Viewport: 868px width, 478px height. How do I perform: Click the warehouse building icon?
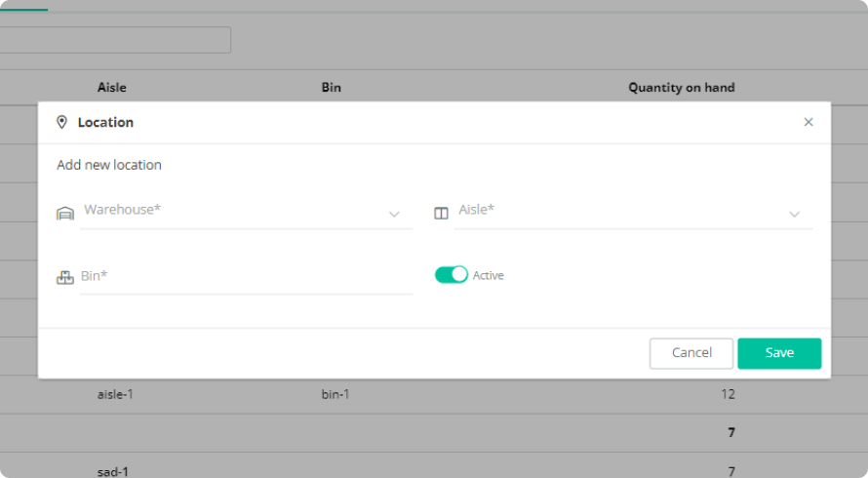click(x=65, y=214)
